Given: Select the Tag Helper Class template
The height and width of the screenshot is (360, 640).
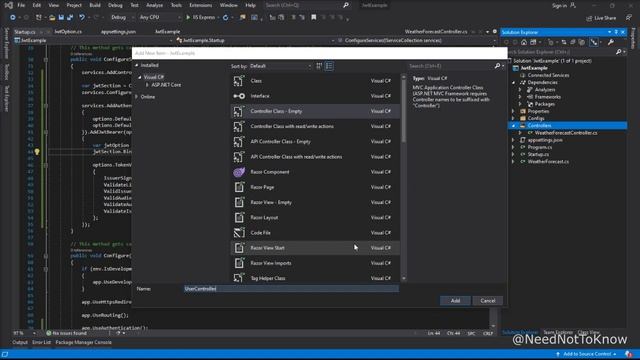Looking at the screenshot, I should point(315,278).
